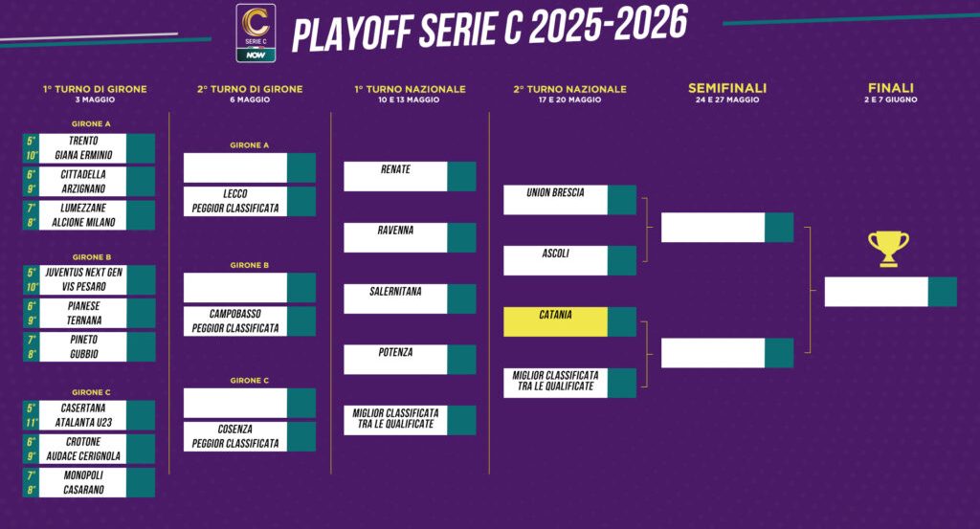Click the Serie C NOW logo
980x529 pixels.
[x=256, y=33]
